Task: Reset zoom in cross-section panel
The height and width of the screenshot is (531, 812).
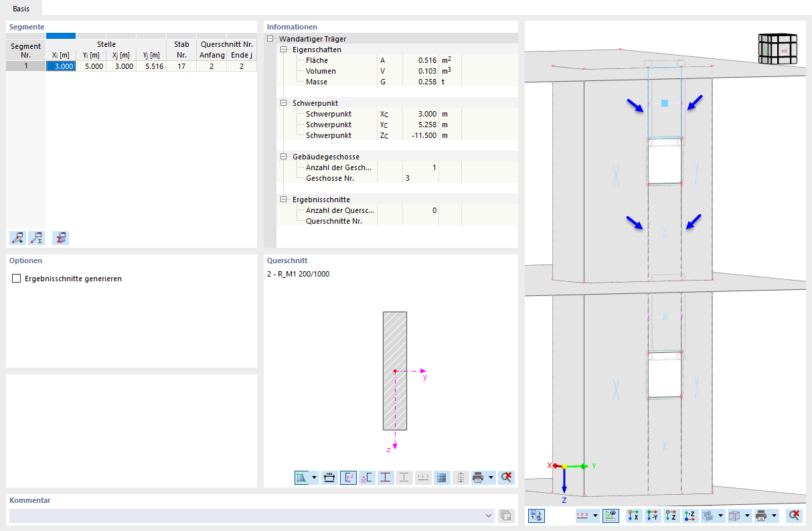Action: [x=507, y=477]
